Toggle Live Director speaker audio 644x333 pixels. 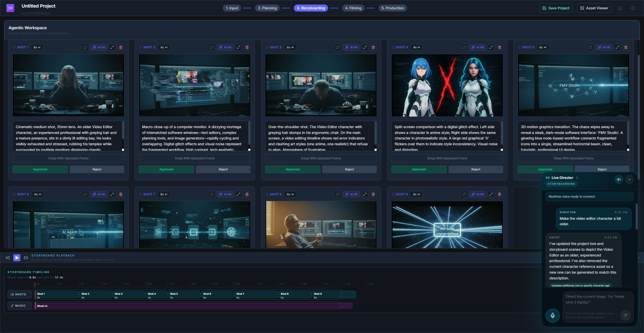coord(619,179)
